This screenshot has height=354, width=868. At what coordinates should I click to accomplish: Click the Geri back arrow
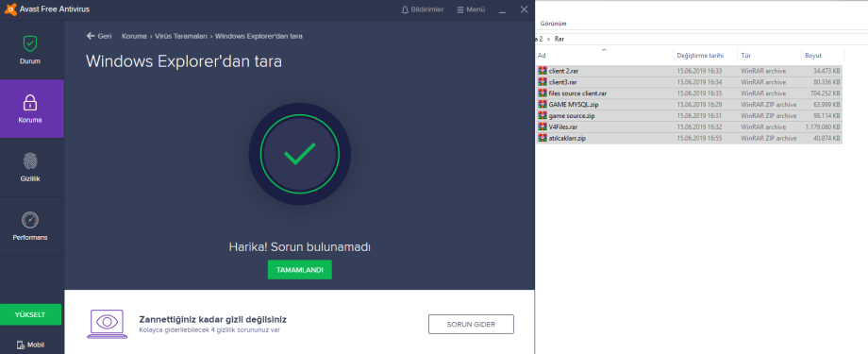point(91,36)
